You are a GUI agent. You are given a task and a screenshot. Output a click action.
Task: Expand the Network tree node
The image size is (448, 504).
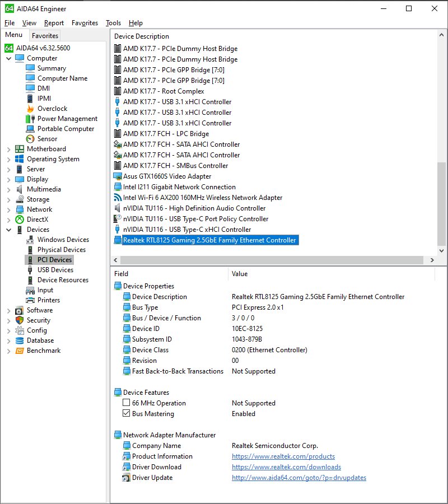pyautogui.click(x=8, y=210)
